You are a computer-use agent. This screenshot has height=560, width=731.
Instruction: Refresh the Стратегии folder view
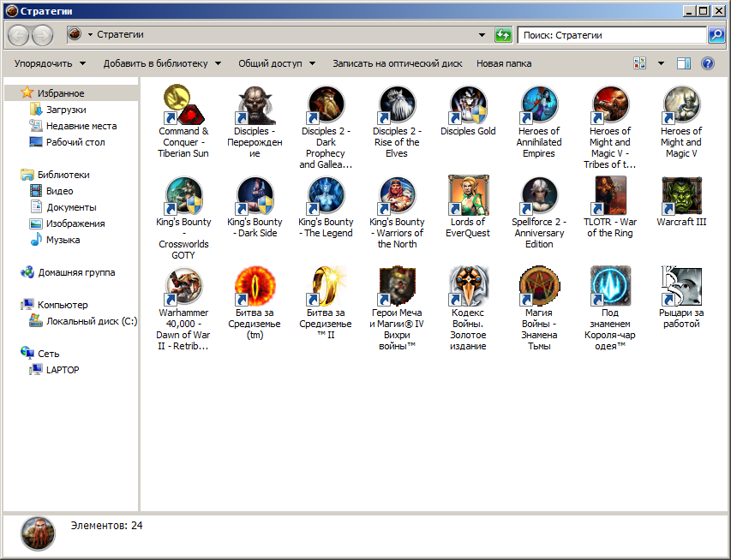point(503,35)
